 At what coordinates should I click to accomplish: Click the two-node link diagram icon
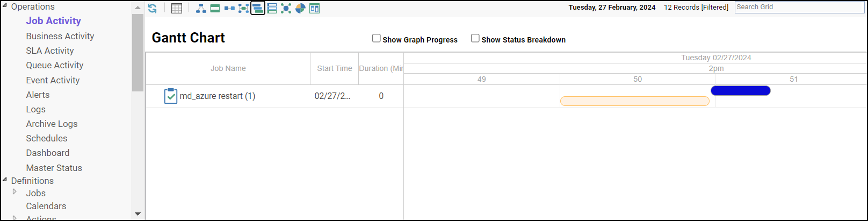[229, 8]
